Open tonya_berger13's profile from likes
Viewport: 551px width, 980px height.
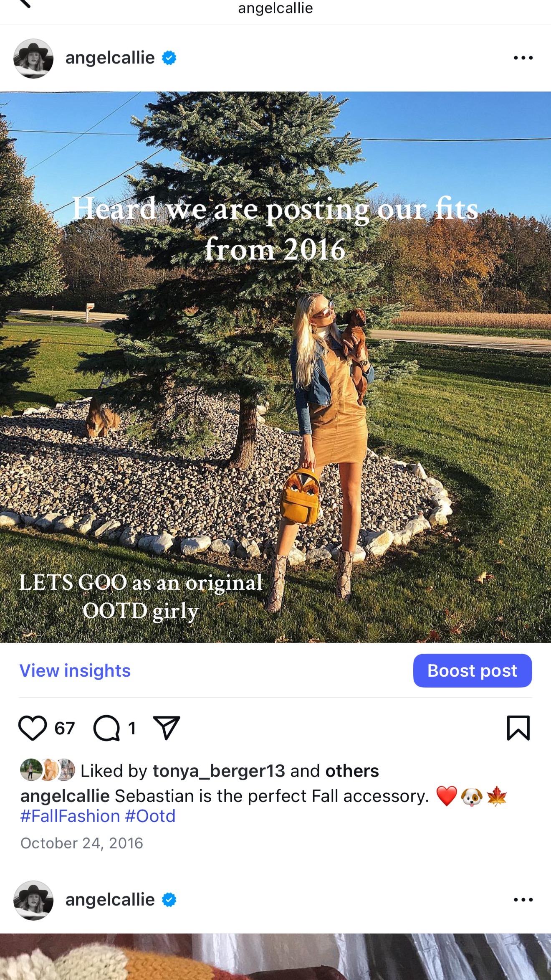click(x=219, y=771)
